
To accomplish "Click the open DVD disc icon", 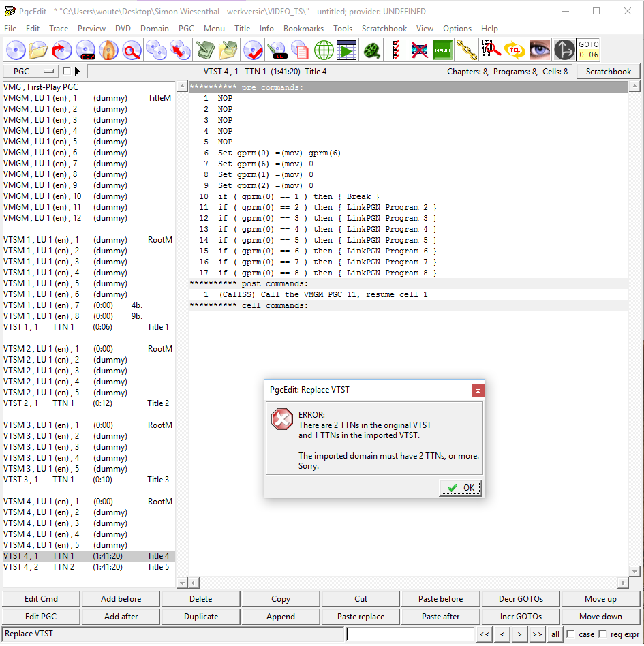I will (16, 50).
